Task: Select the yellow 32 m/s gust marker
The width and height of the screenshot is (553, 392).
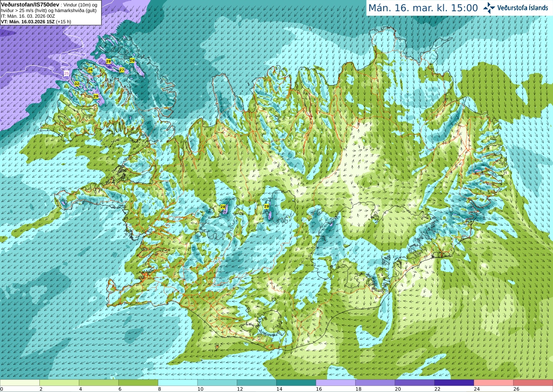Action: pos(76,84)
